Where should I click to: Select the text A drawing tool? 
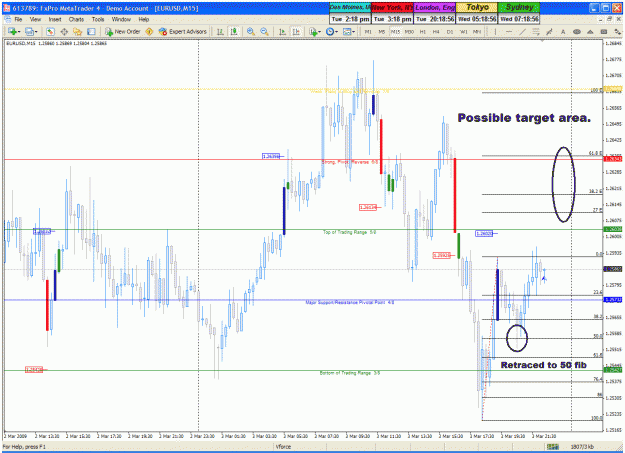(563, 32)
